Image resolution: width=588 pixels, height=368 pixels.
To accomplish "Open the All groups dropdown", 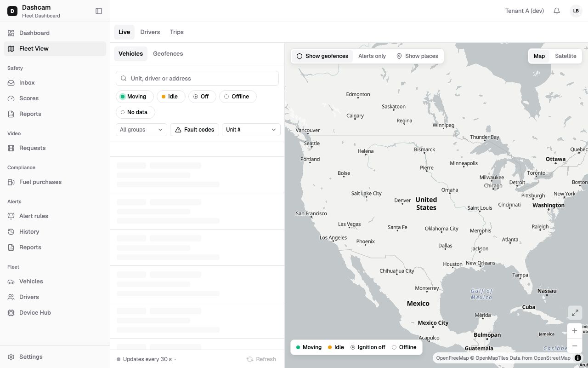I will (x=141, y=130).
